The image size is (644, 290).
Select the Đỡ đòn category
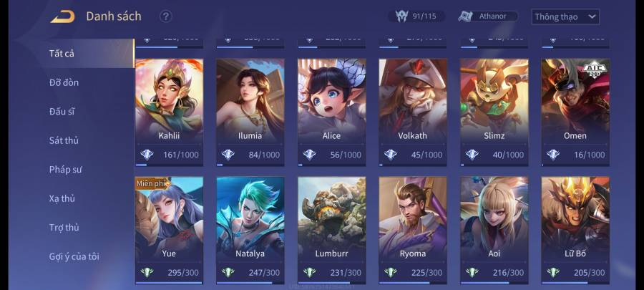coord(64,82)
